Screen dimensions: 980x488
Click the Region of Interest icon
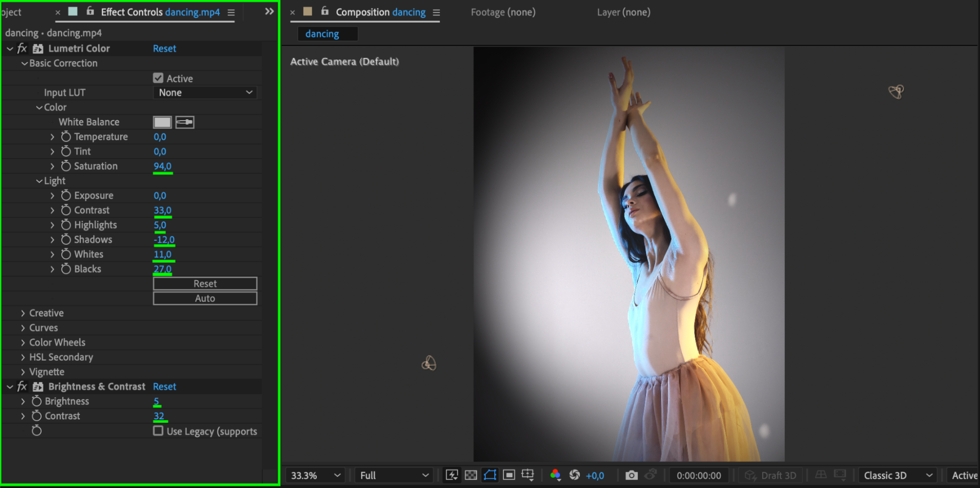[x=509, y=475]
